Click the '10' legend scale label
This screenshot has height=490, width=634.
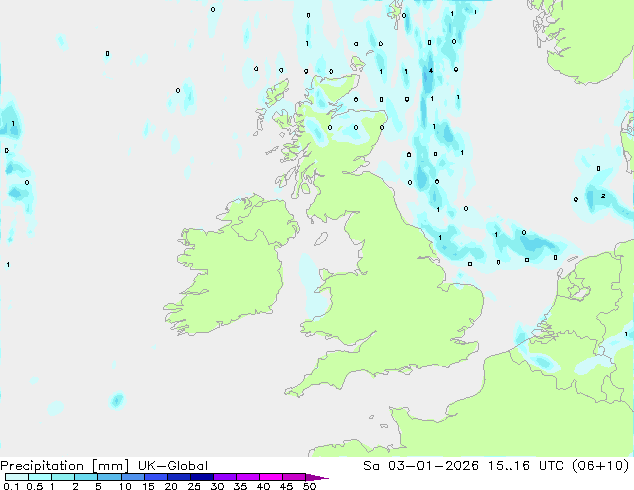click(125, 486)
